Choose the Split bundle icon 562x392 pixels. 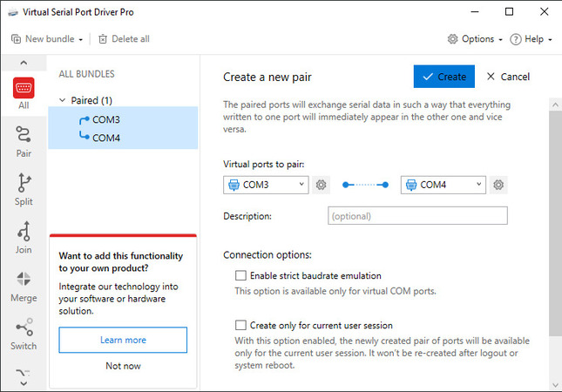click(x=24, y=189)
